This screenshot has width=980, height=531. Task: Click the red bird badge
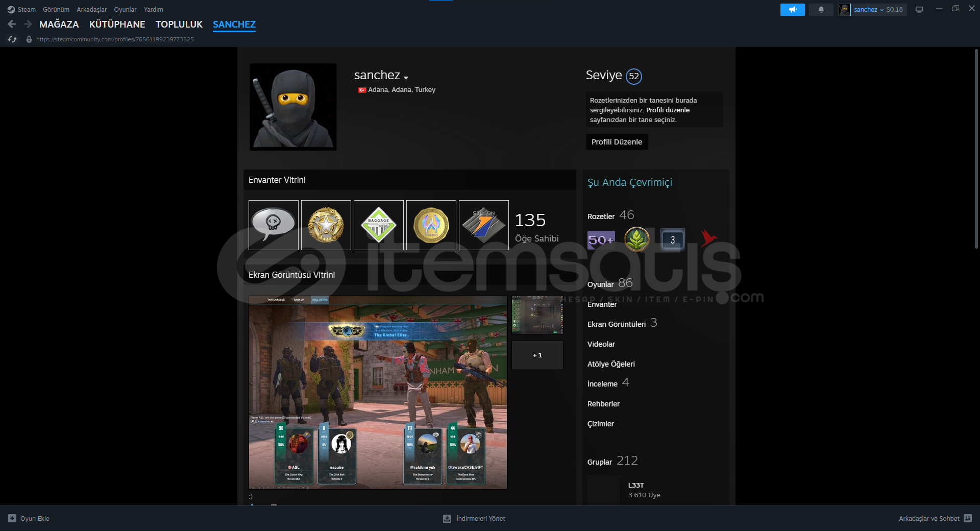[708, 238]
